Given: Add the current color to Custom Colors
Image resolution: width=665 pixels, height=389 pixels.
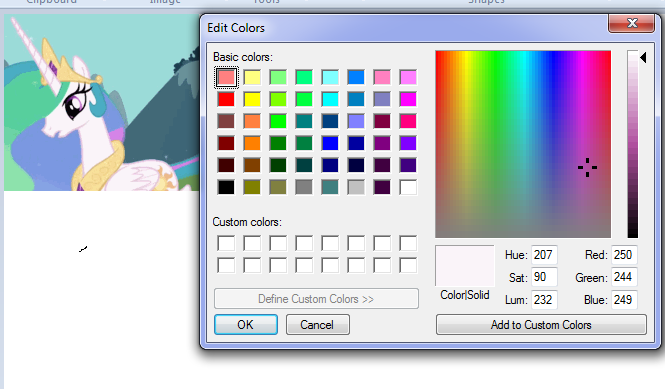Looking at the screenshot, I should (x=541, y=325).
